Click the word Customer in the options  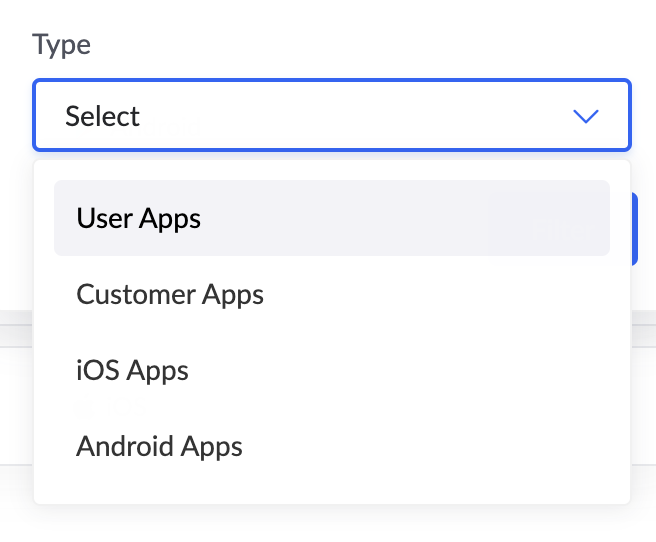(x=136, y=294)
